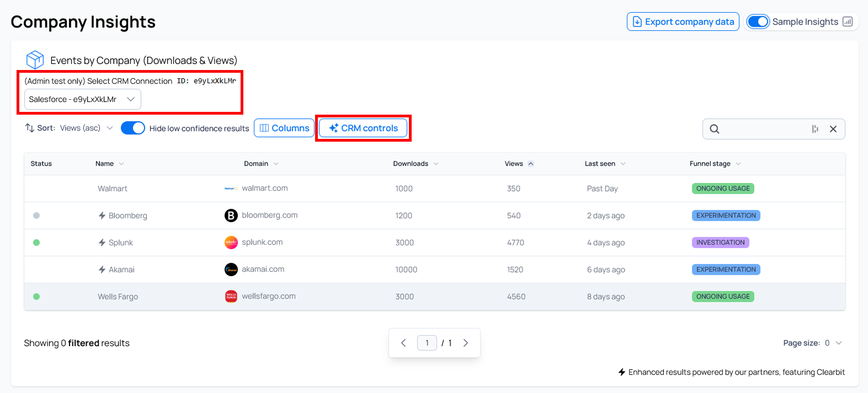Image resolution: width=868 pixels, height=393 pixels.
Task: Clear the search with the X icon
Action: [833, 129]
